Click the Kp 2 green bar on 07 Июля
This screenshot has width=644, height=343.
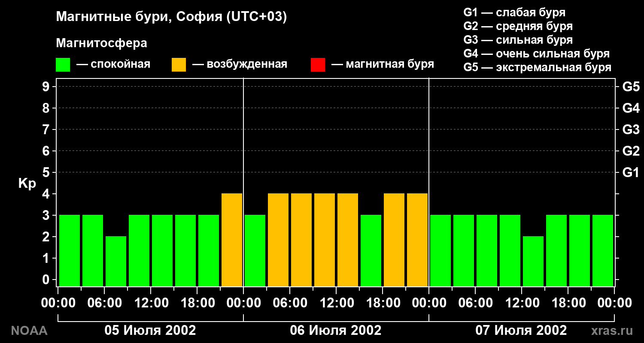[533, 261]
